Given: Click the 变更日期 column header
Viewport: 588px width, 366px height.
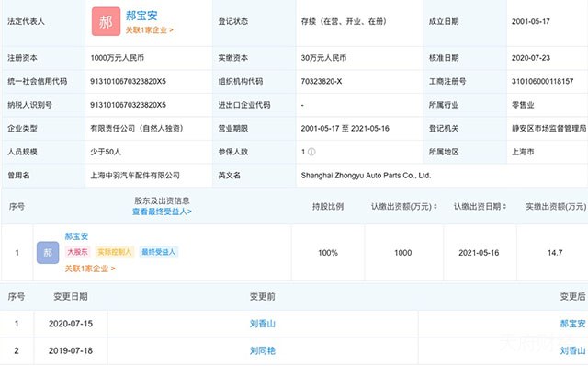Looking at the screenshot, I should point(71,296).
